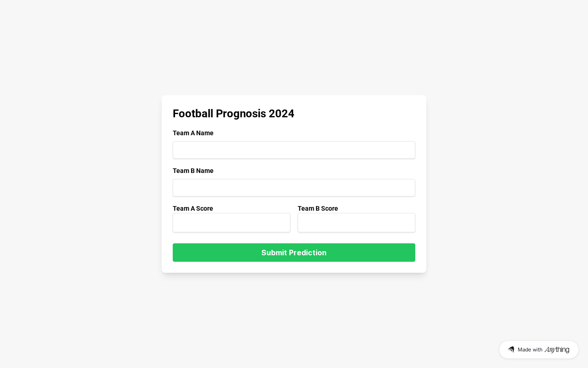Screen dimensions: 588x368
Task: Click the Team B Name label
Action: 193,171
